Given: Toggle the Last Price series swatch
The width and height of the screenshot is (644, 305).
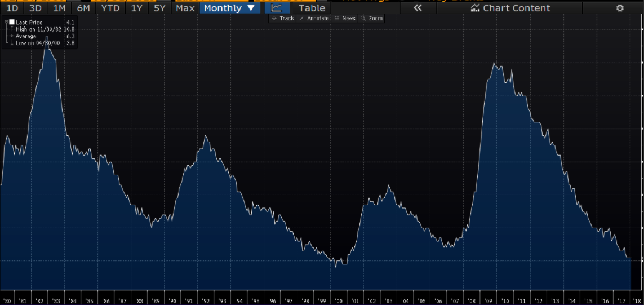Looking at the screenshot, I should tap(12, 22).
